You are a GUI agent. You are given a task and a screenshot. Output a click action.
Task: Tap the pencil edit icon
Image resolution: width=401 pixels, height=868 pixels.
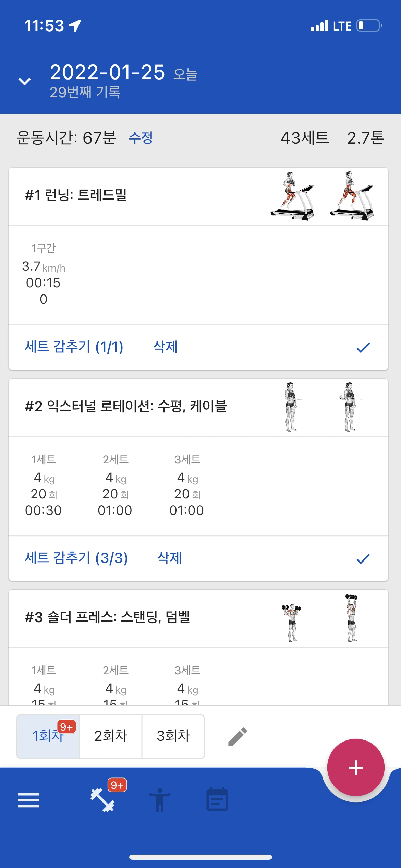pos(237,737)
